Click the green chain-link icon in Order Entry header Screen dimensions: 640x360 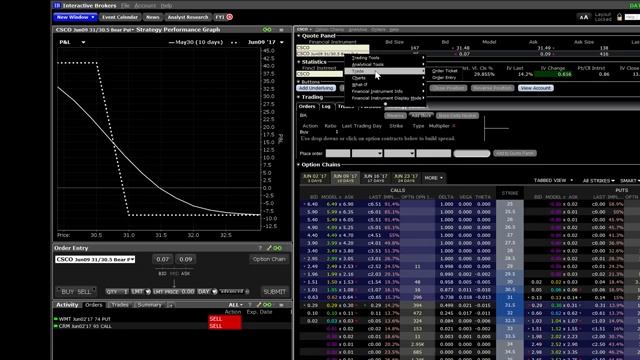pos(278,248)
